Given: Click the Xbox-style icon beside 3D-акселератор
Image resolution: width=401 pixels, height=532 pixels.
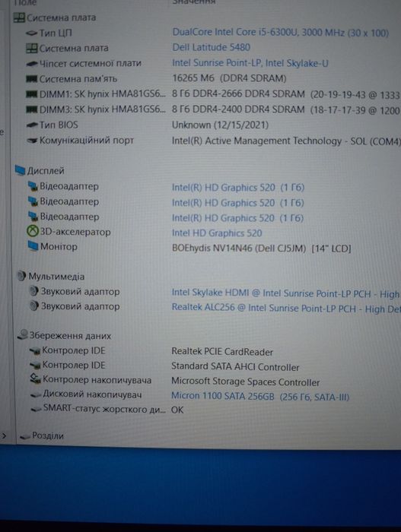Looking at the screenshot, I should pyautogui.click(x=32, y=232).
